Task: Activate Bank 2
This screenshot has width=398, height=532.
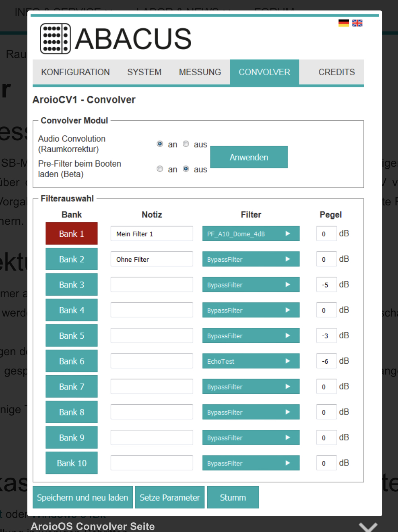Action: tap(72, 259)
